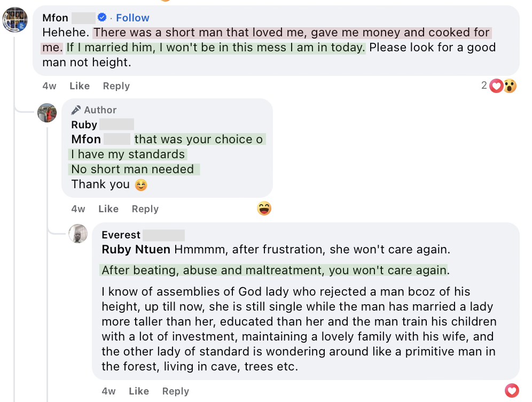Image resolution: width=532 pixels, height=402 pixels.
Task: Click the wow reaction icon beside the love icon
Action: 509,86
